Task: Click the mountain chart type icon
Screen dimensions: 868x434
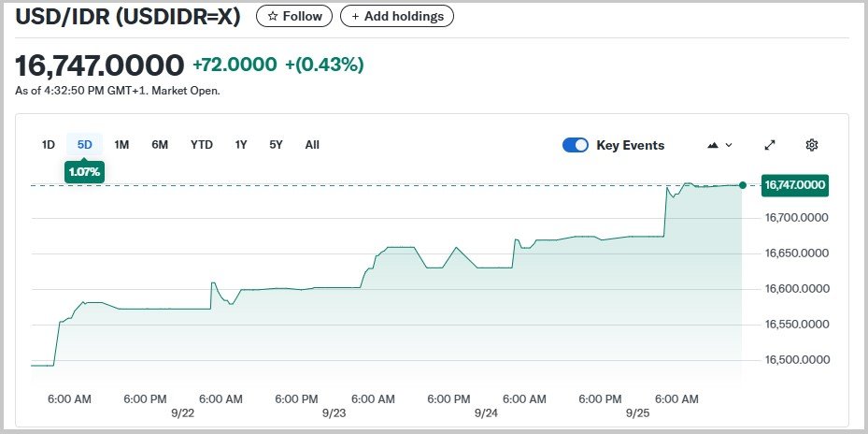Action: tap(714, 145)
